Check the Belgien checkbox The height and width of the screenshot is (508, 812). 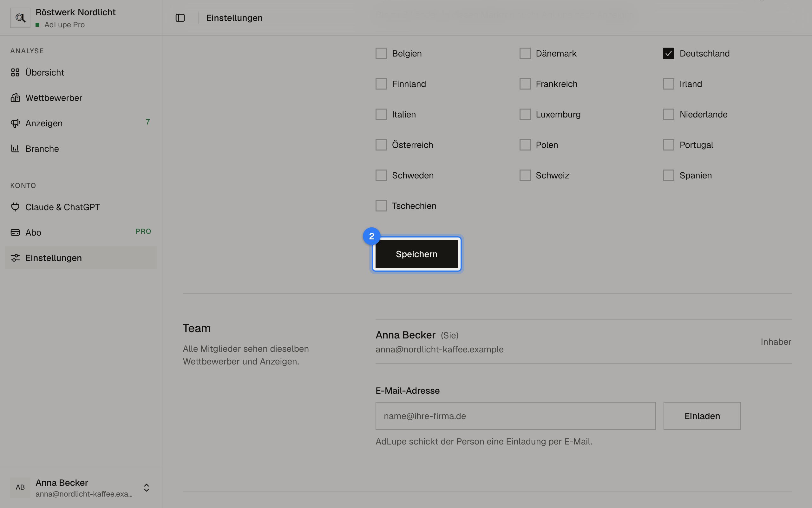(381, 53)
